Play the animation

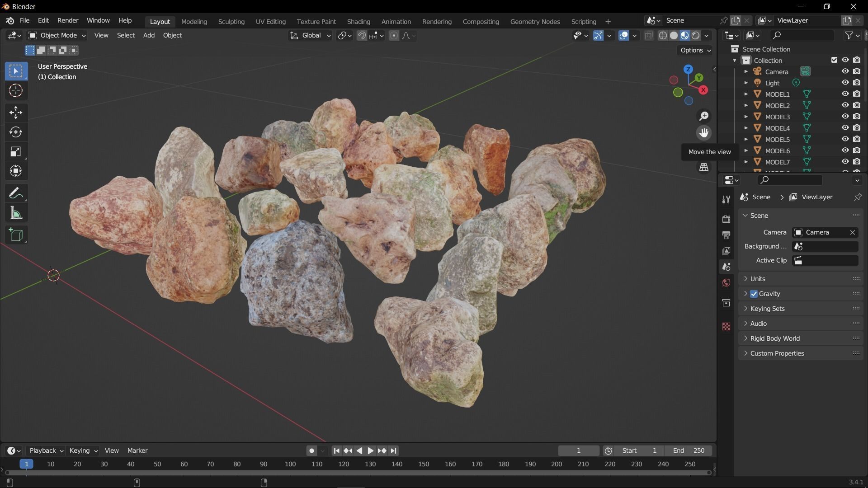click(x=370, y=450)
